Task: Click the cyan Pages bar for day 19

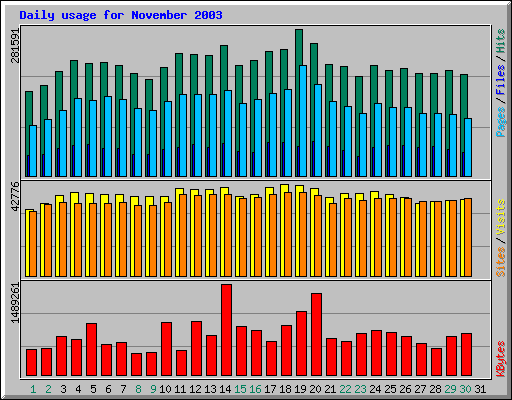Action: pyautogui.click(x=303, y=121)
